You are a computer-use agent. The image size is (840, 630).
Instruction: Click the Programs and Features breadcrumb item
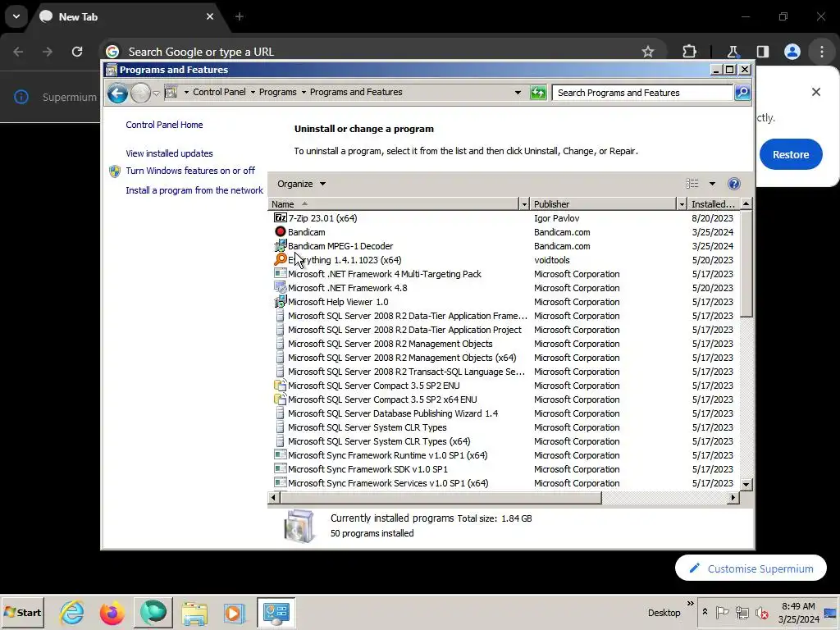tap(356, 92)
